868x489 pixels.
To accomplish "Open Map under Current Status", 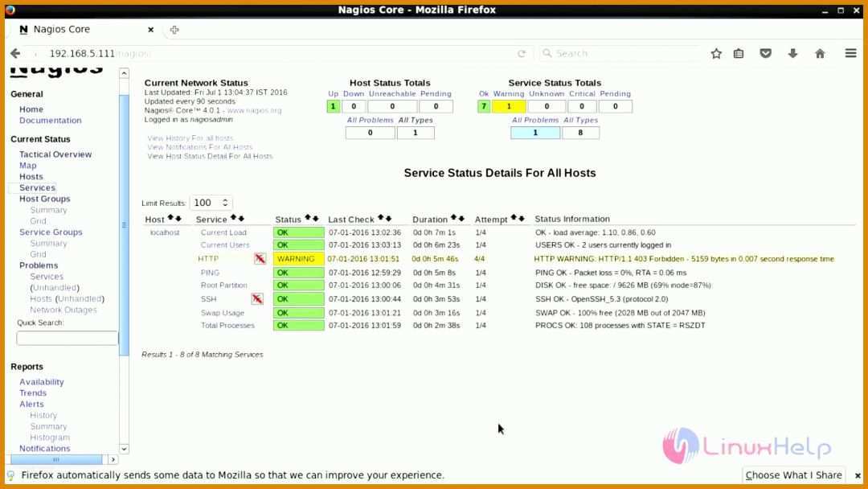I will 27,166.
